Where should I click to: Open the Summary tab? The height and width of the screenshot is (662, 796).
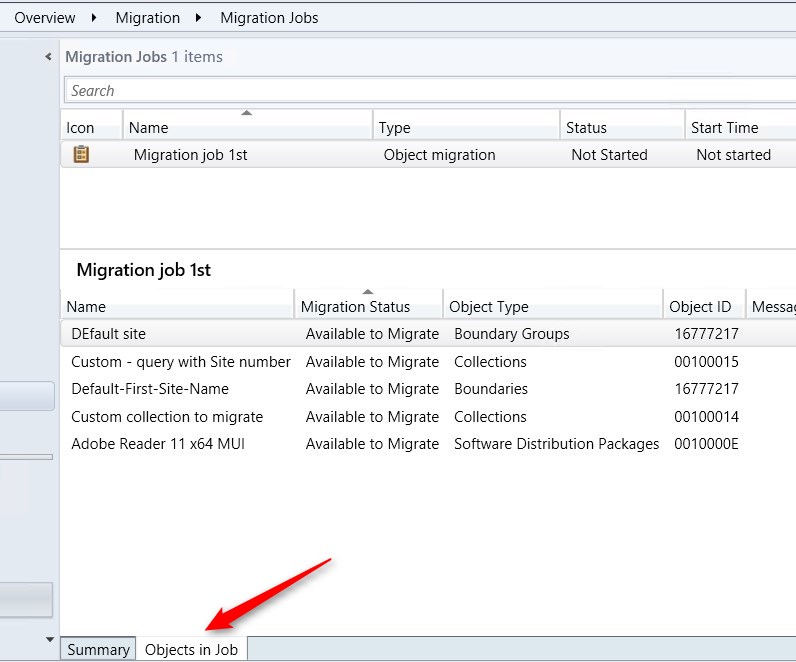[98, 649]
